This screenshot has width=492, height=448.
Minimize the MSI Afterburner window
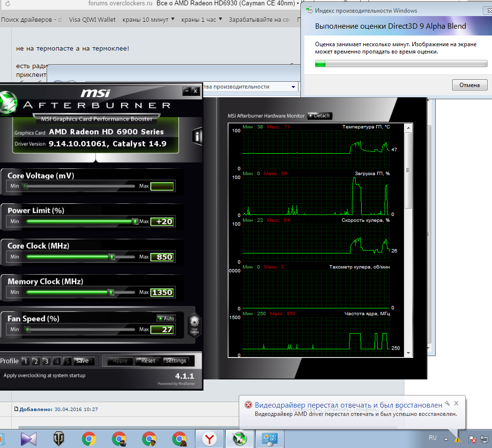click(187, 91)
